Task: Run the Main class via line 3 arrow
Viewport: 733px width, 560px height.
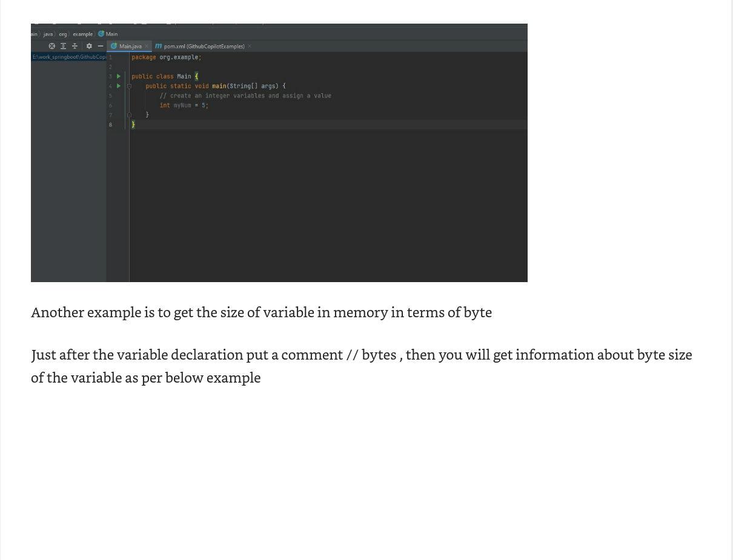Action: pos(119,76)
